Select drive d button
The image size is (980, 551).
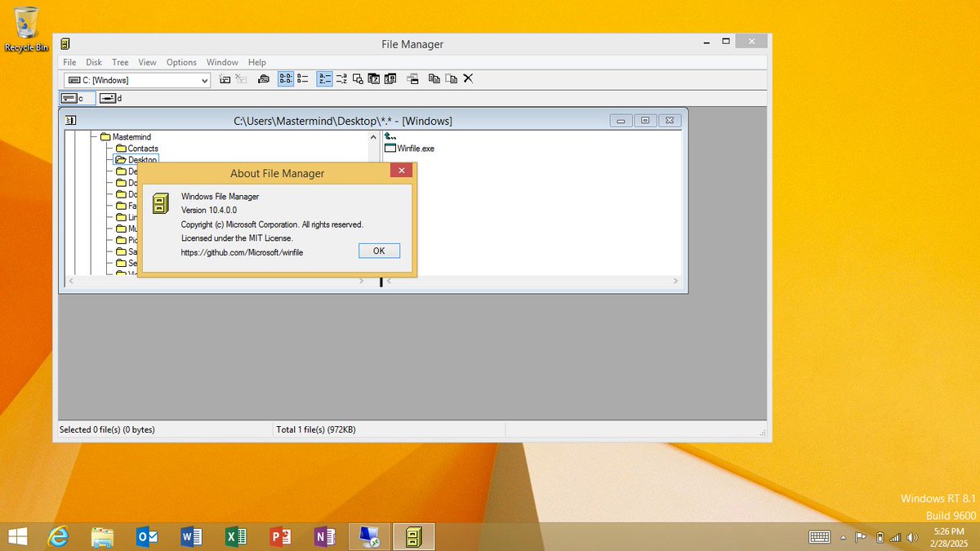pos(113,98)
